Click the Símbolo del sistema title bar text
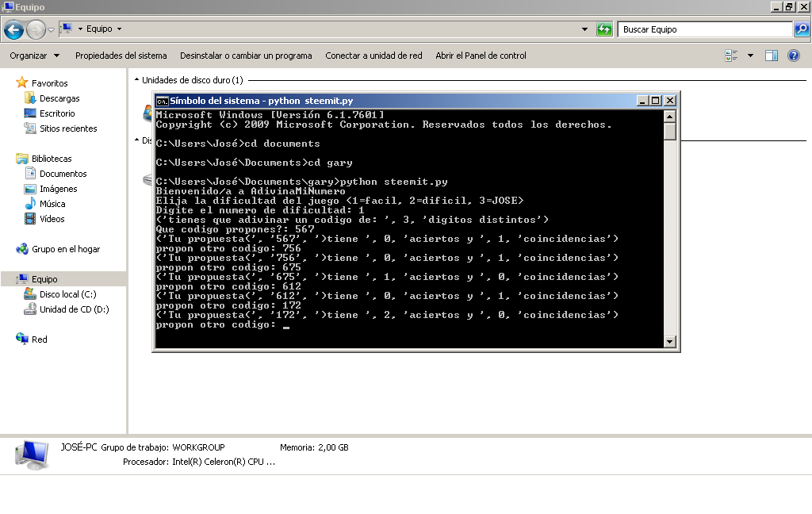 point(262,101)
